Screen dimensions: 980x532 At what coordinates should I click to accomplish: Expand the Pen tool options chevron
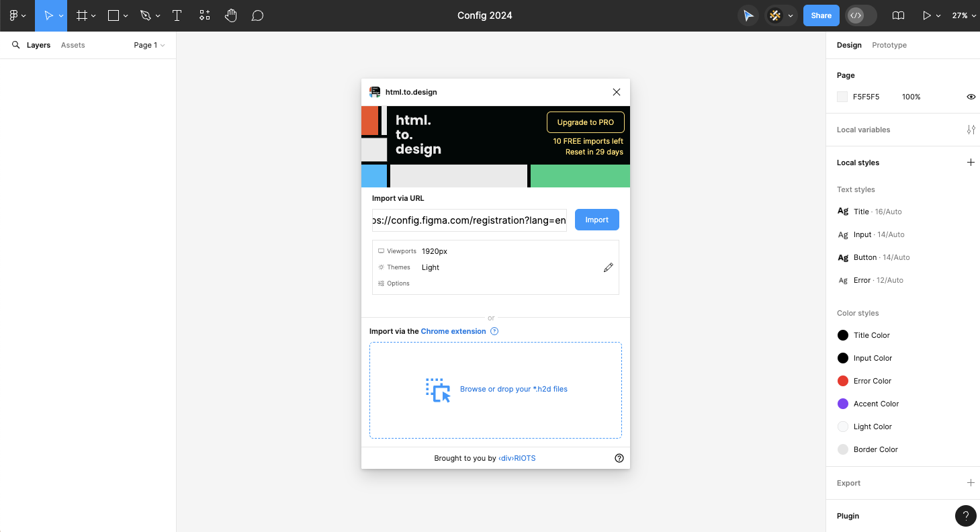pos(158,15)
